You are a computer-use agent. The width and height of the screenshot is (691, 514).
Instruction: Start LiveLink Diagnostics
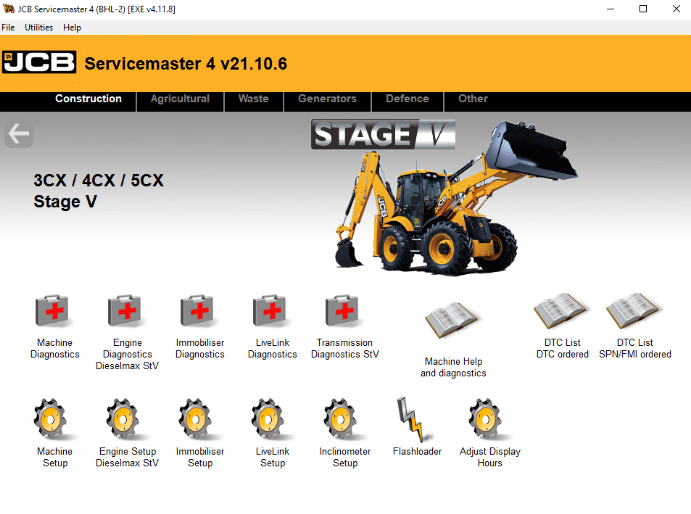tap(272, 312)
